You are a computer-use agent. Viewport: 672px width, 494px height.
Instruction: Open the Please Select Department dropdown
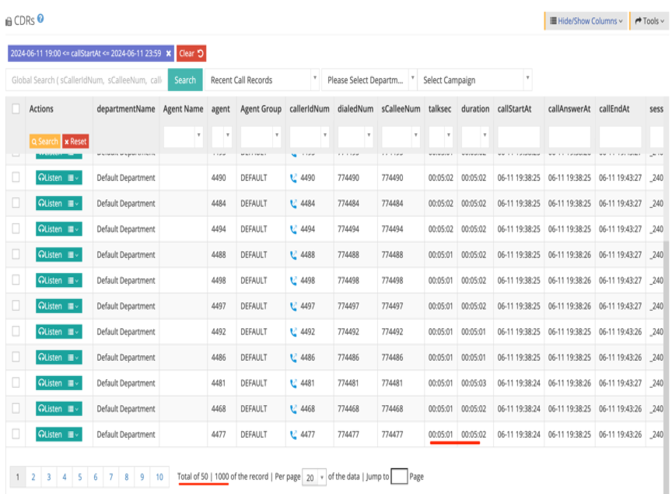point(369,80)
